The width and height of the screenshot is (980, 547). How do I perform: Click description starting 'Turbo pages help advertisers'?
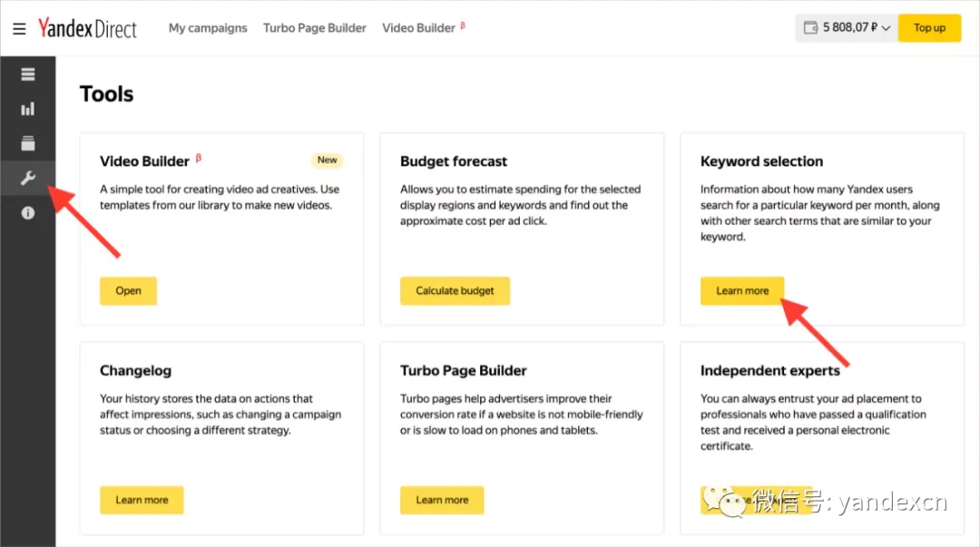[x=521, y=415]
